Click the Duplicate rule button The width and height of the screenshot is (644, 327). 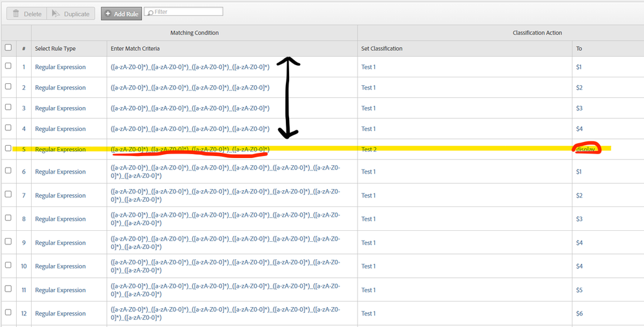tap(71, 14)
